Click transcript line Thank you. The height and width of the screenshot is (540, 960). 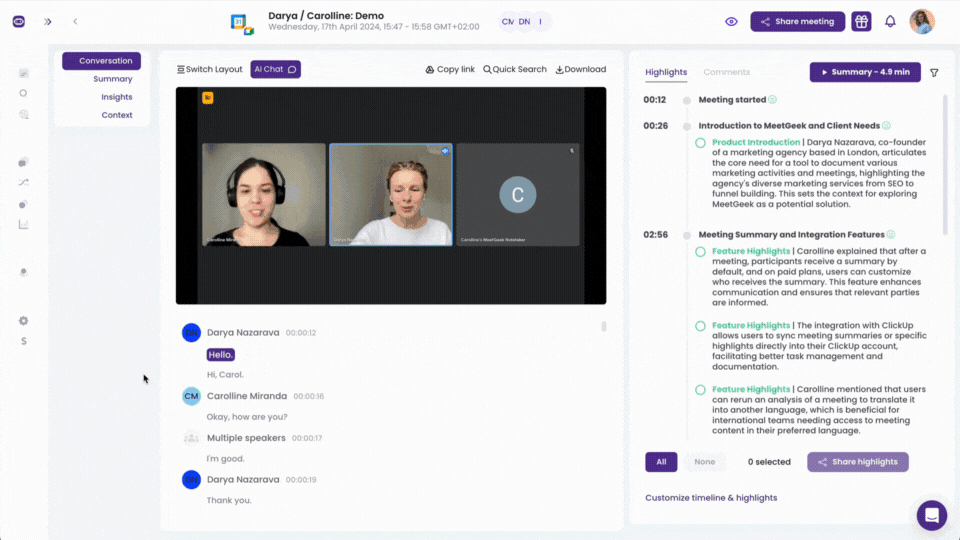tap(229, 500)
